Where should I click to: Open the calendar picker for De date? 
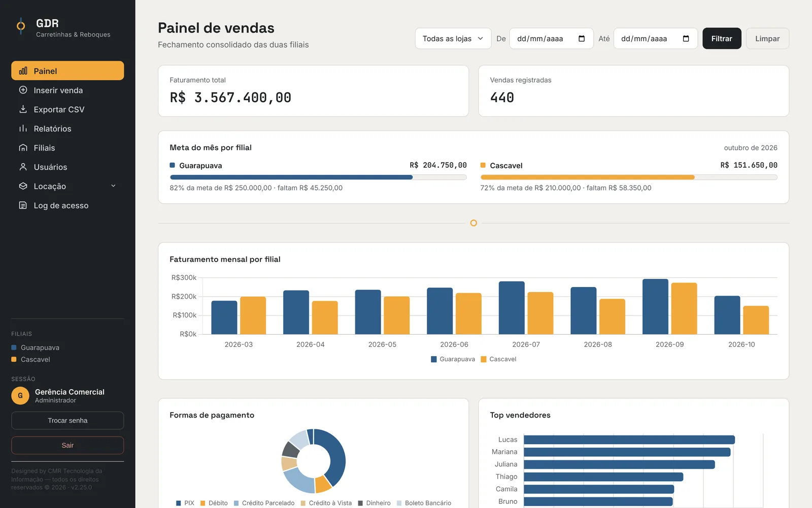click(582, 39)
